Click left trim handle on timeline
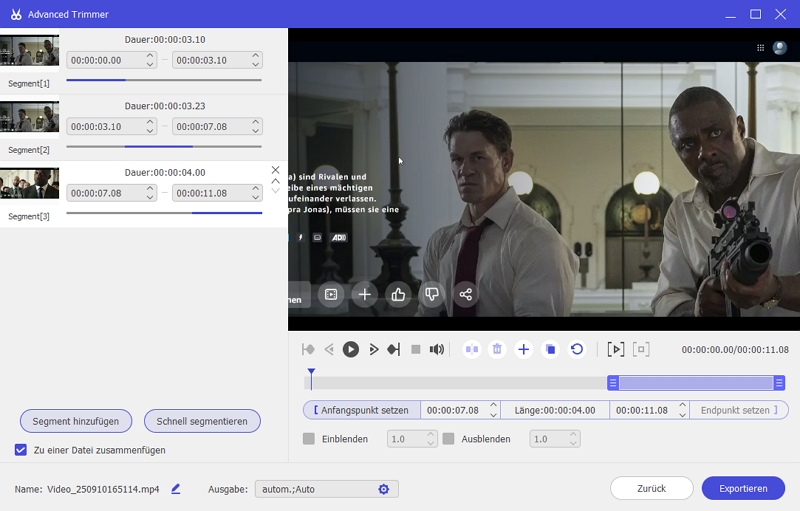800x511 pixels. tap(613, 382)
